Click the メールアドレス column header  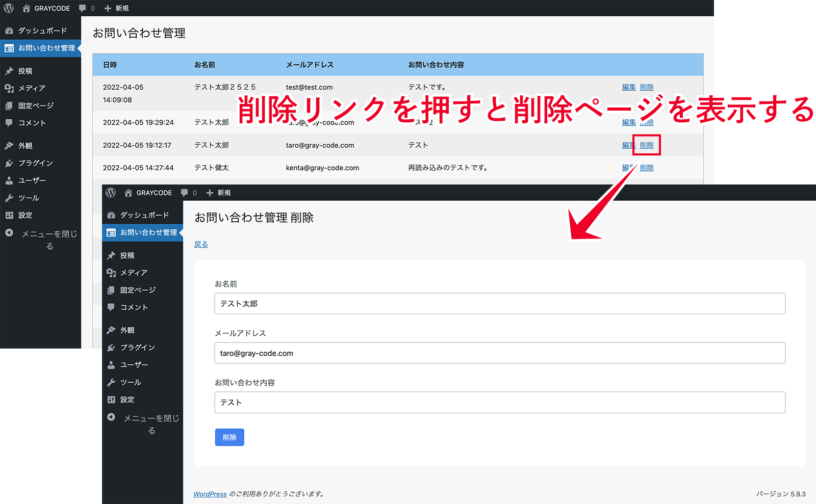click(x=310, y=65)
